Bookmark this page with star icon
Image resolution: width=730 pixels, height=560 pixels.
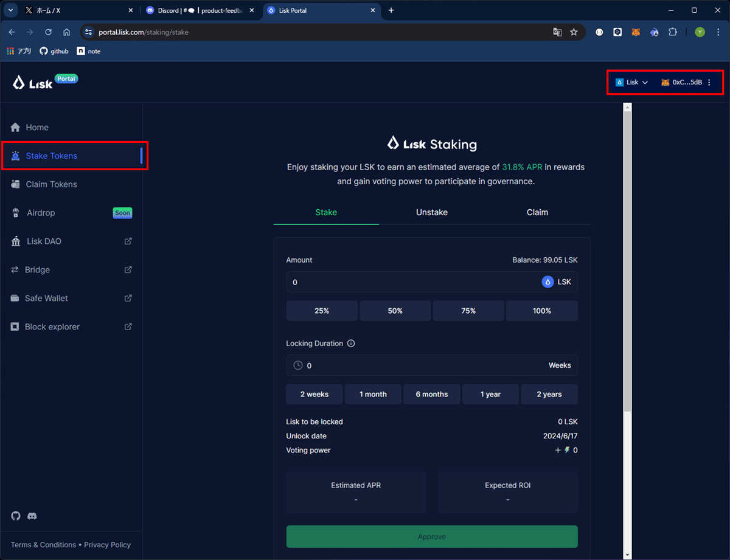[574, 32]
